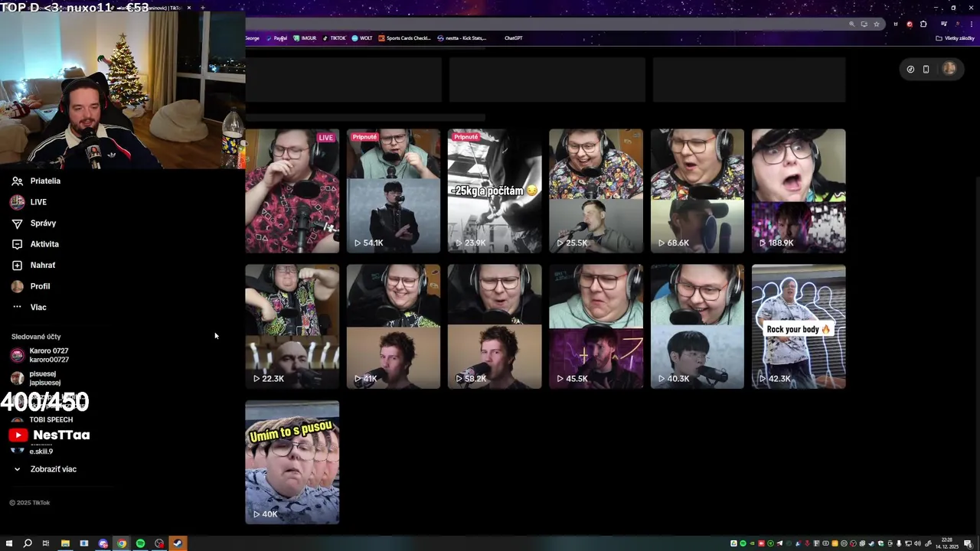This screenshot has width=980, height=551.
Task: Open the video with 58.2K views
Action: (495, 327)
